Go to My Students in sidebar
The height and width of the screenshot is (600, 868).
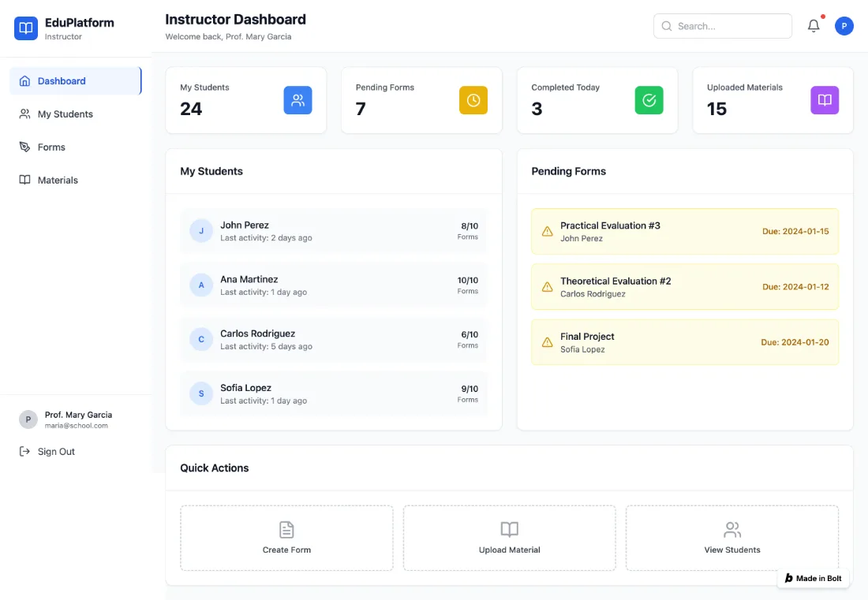(x=75, y=114)
